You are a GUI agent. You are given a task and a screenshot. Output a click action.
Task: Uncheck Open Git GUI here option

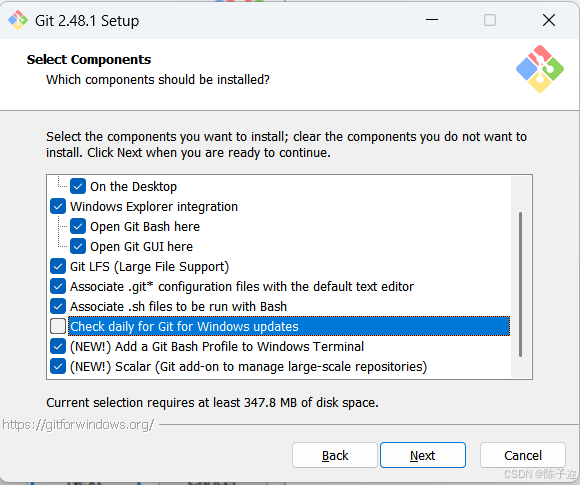(78, 246)
